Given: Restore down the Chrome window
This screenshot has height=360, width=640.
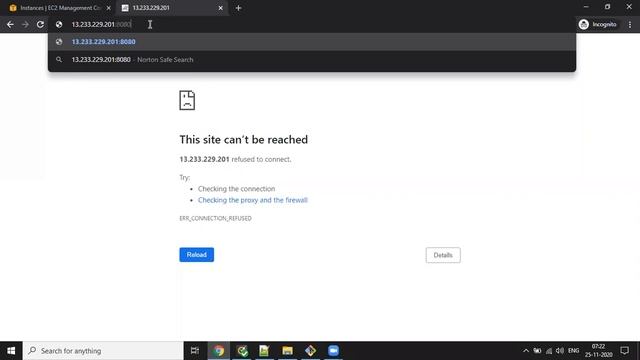Looking at the screenshot, I should click(x=607, y=7).
